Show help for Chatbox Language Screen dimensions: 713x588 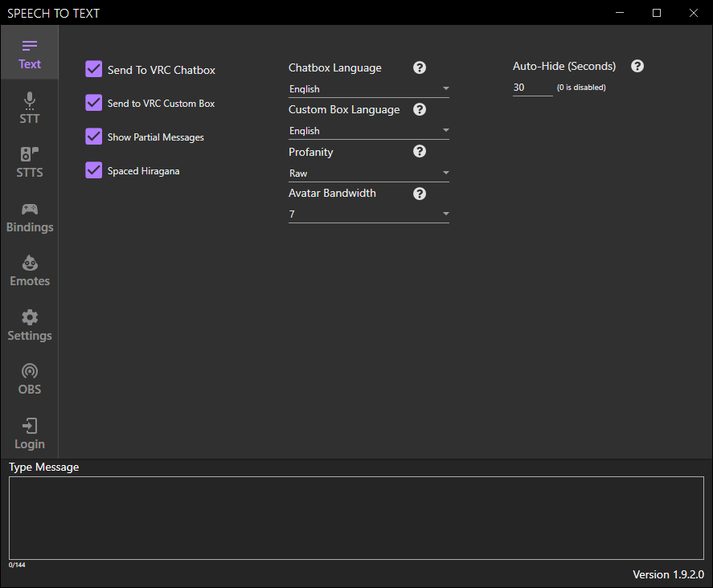point(420,67)
